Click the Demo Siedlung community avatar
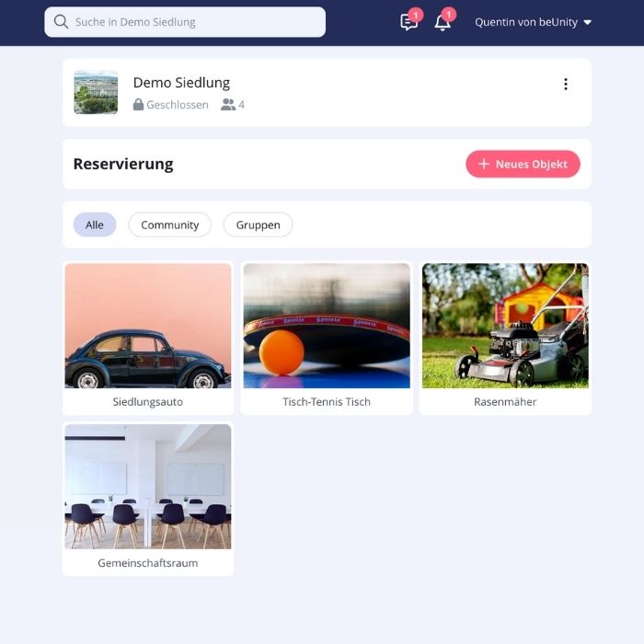The height and width of the screenshot is (644, 644). 96,92
